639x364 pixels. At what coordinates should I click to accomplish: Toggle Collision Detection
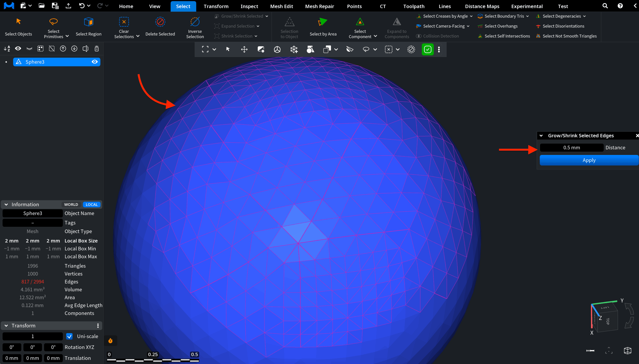(437, 36)
